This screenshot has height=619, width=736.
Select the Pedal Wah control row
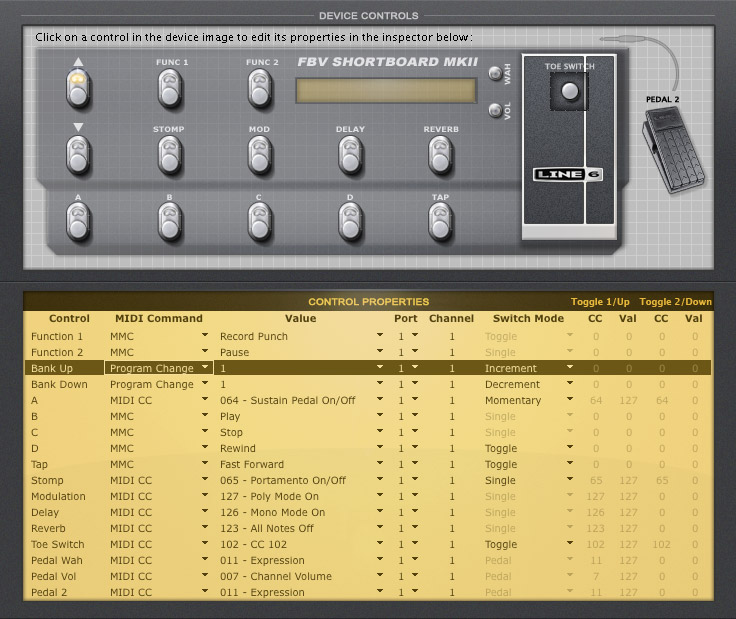pyautogui.click(x=368, y=560)
